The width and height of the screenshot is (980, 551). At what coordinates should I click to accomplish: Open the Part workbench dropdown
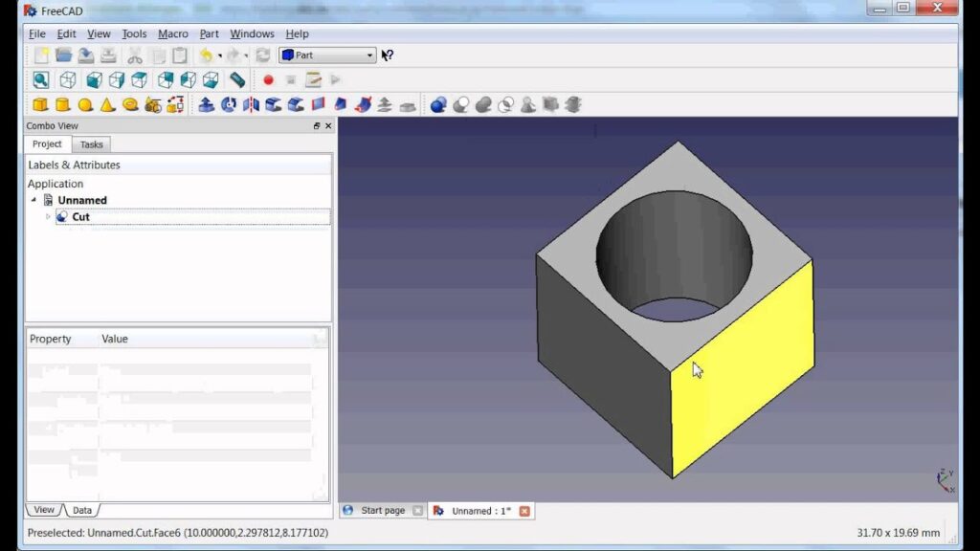(x=327, y=55)
